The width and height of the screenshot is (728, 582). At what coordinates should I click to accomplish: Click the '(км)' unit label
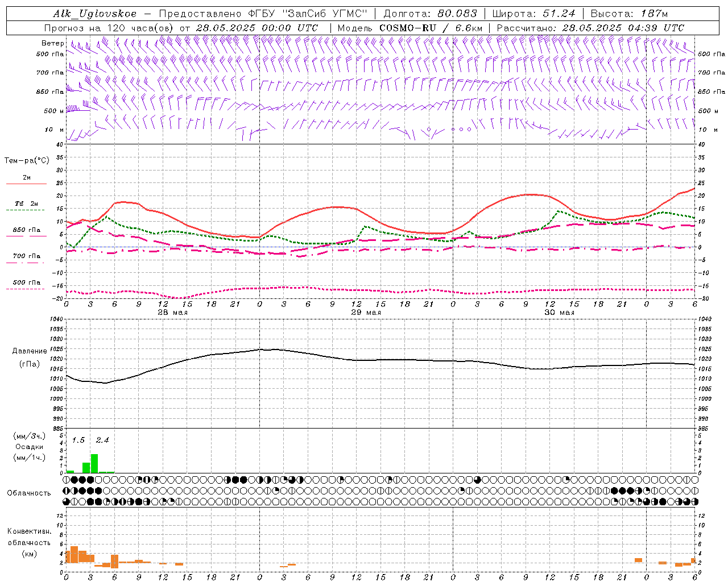tap(29, 554)
